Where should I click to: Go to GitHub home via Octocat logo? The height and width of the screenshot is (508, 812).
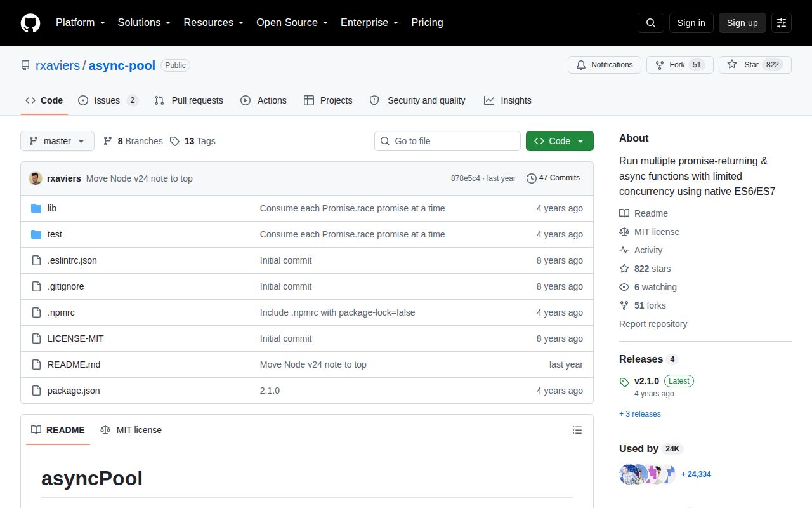tap(30, 23)
